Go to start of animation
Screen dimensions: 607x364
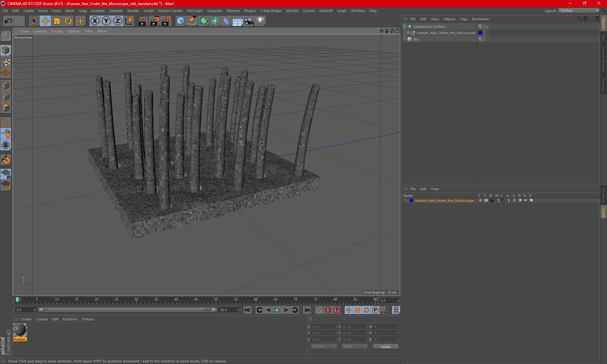[x=247, y=310]
